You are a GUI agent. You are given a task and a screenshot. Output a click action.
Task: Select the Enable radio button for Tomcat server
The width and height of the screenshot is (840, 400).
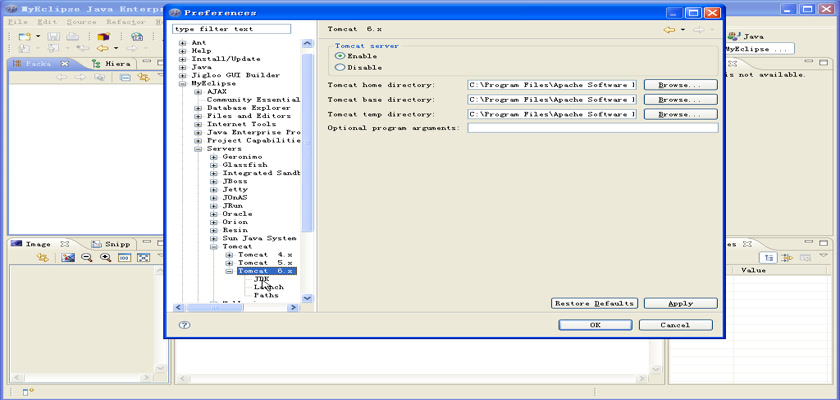[x=340, y=56]
